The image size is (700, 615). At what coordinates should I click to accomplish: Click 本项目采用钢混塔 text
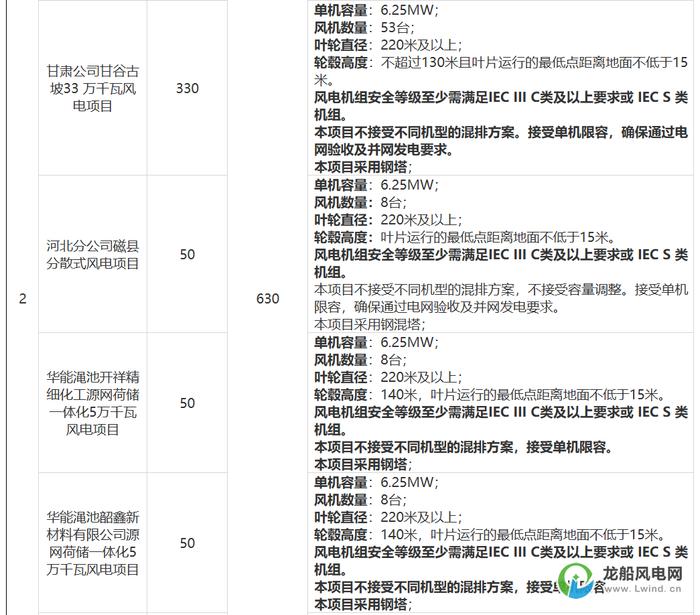[x=370, y=324]
